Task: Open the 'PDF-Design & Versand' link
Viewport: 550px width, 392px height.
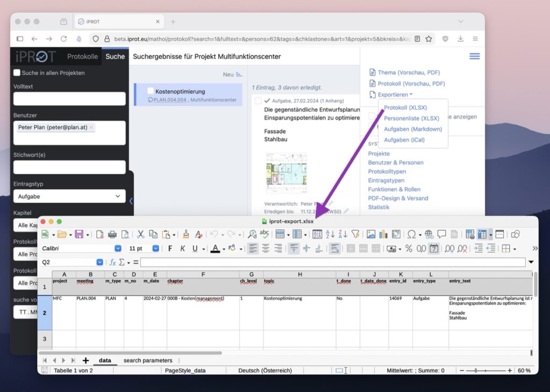Action: click(x=398, y=198)
